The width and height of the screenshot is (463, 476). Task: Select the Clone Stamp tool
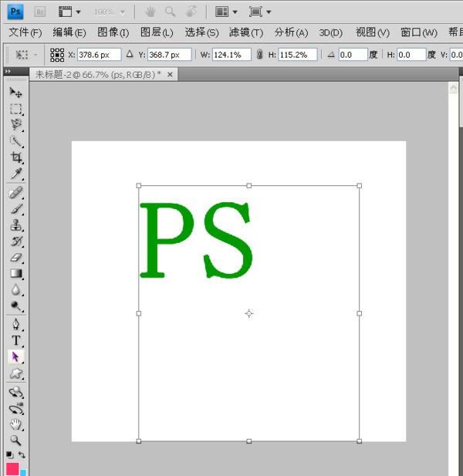click(15, 225)
